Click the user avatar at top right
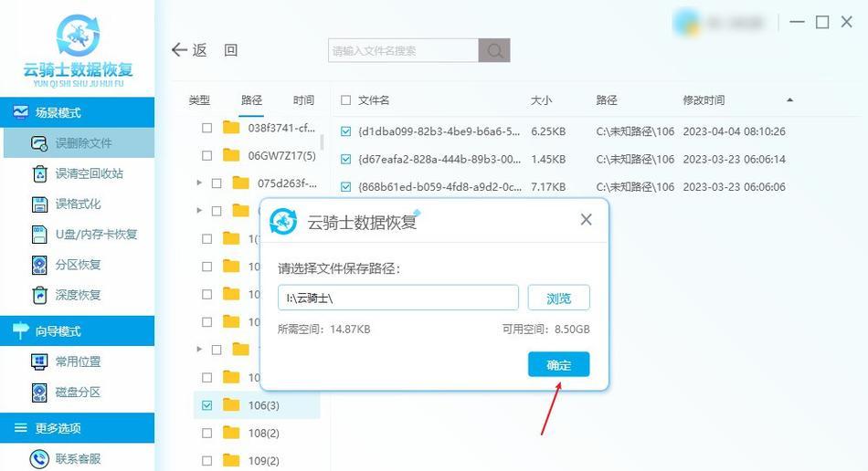This screenshot has width=868, height=471. [x=685, y=23]
